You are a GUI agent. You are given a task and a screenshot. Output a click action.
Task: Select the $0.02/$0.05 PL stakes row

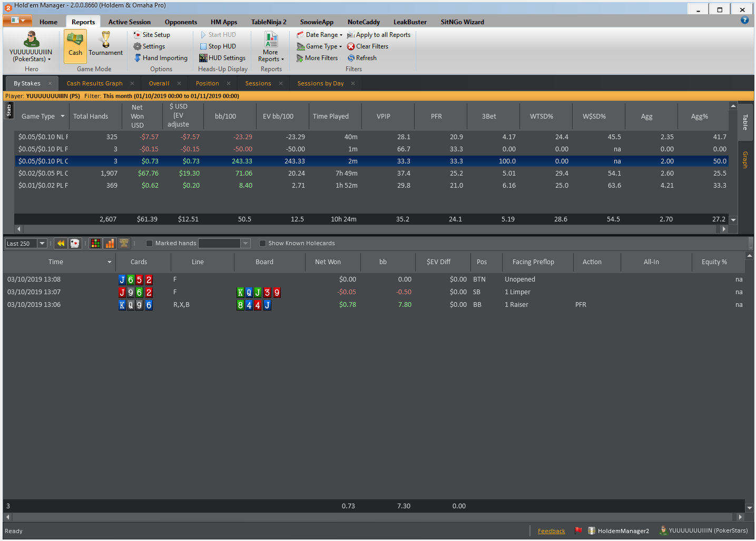371,173
